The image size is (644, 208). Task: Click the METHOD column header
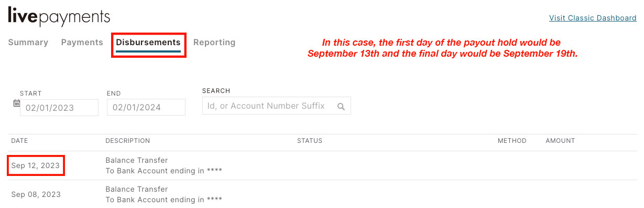(512, 141)
